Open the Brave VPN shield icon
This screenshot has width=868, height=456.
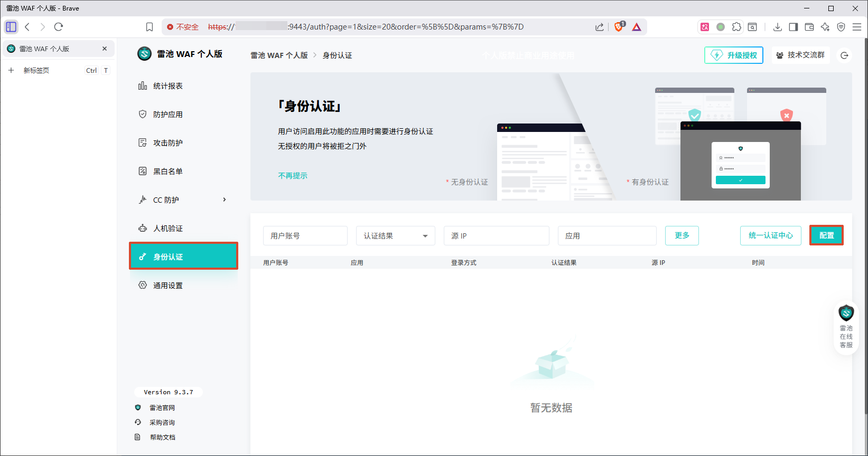coord(841,27)
